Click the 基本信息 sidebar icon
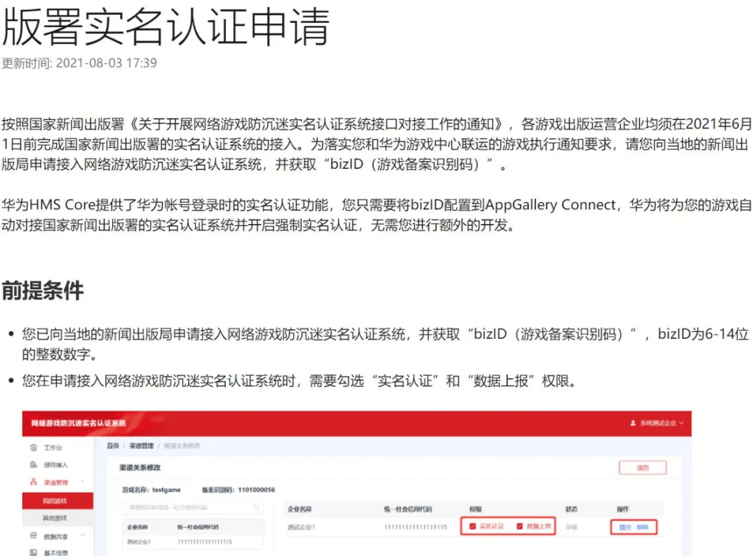753x560 pixels. [x=33, y=553]
